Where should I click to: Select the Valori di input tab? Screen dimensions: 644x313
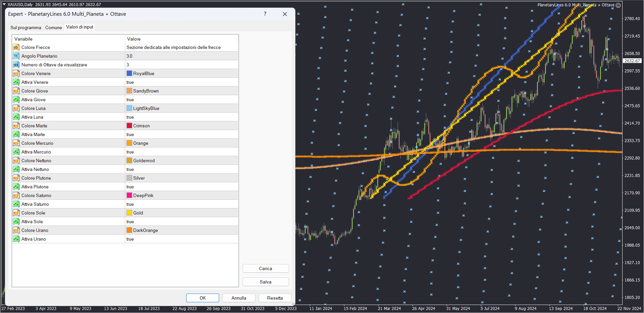tap(80, 27)
